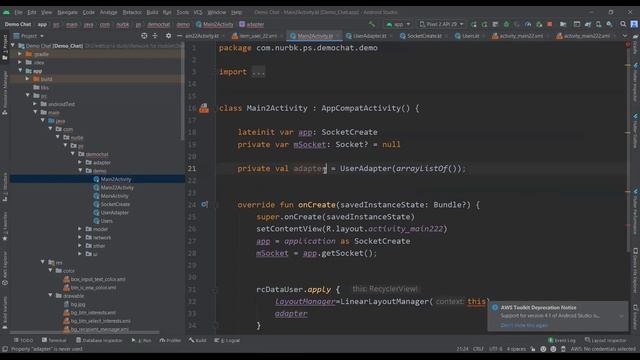
Task: Click 4 spaces indent setting
Action: coord(516,349)
